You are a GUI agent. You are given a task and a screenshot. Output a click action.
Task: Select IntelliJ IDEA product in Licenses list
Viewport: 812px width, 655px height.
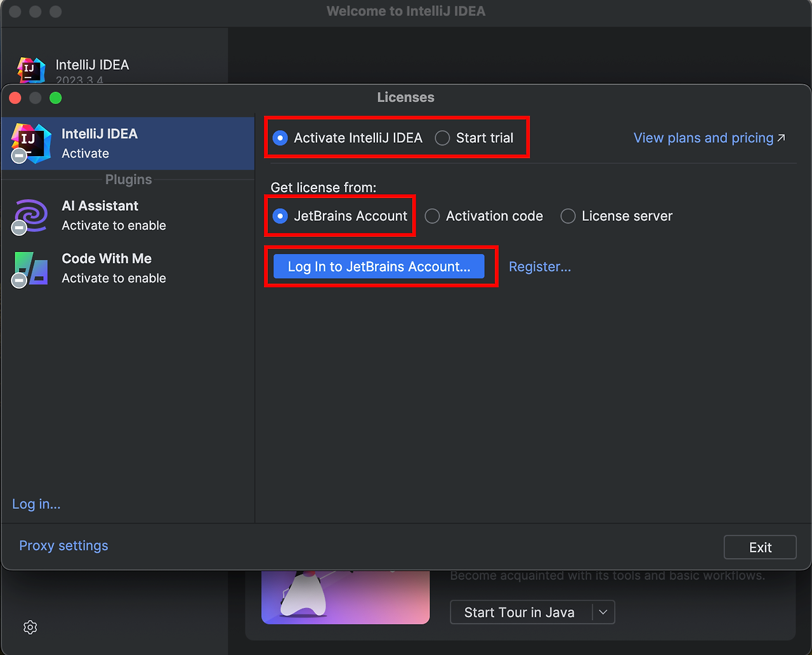click(x=128, y=143)
